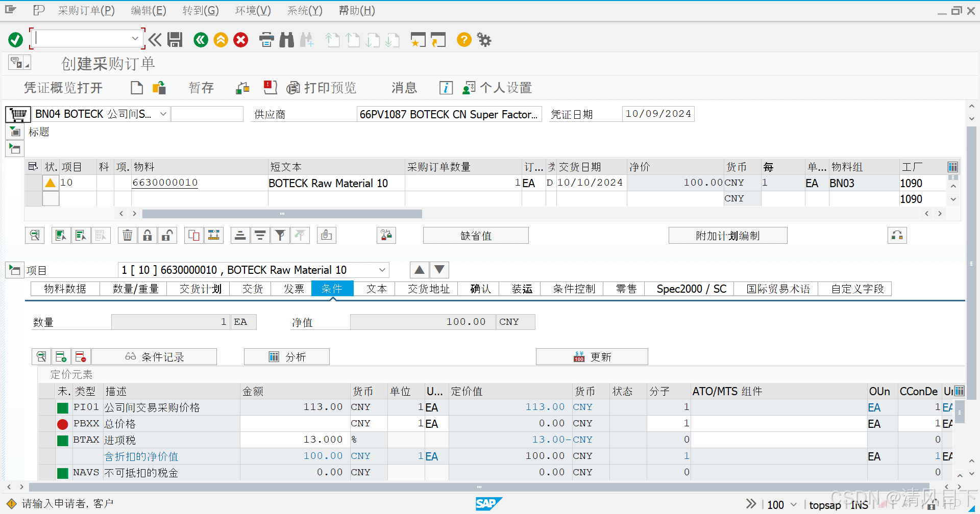Image resolution: width=980 pixels, height=514 pixels.
Task: Click the 分析 button
Action: click(x=287, y=356)
